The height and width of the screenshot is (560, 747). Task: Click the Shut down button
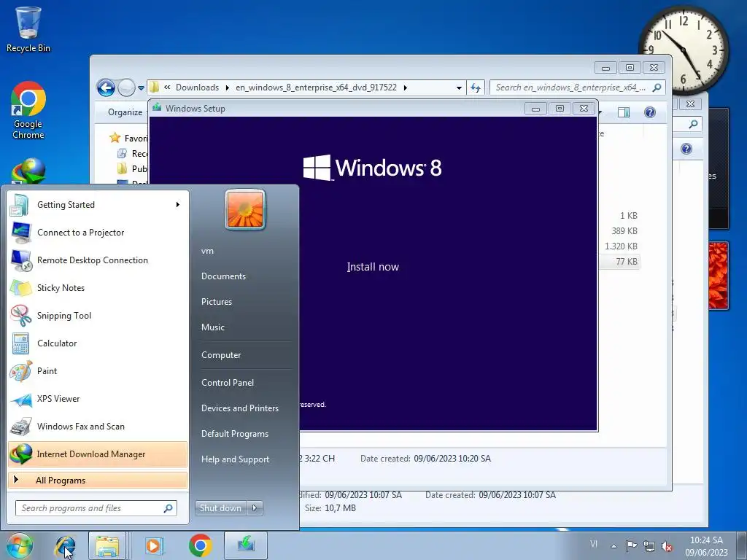[221, 508]
